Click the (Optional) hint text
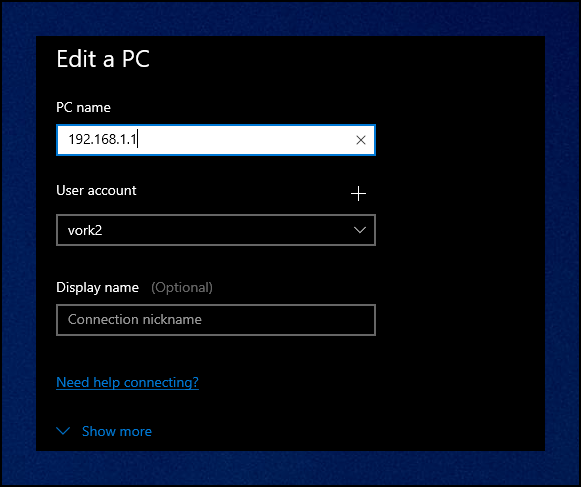 tap(182, 288)
